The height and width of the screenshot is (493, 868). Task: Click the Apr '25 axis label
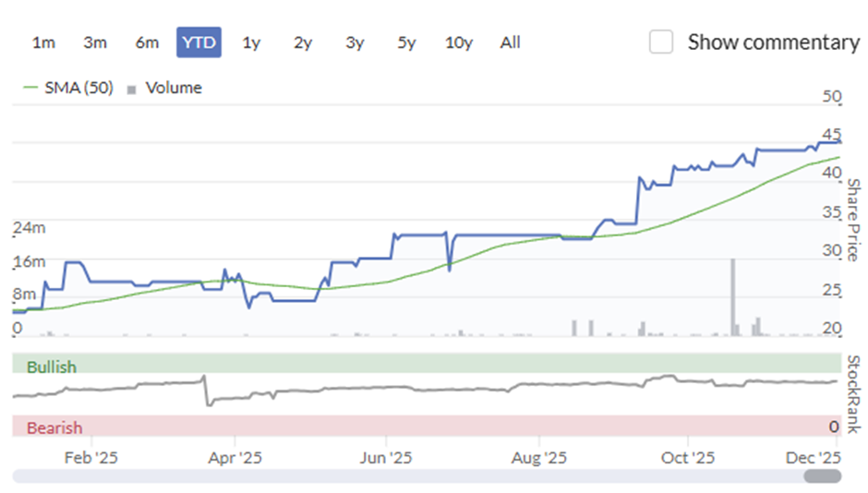235,458
